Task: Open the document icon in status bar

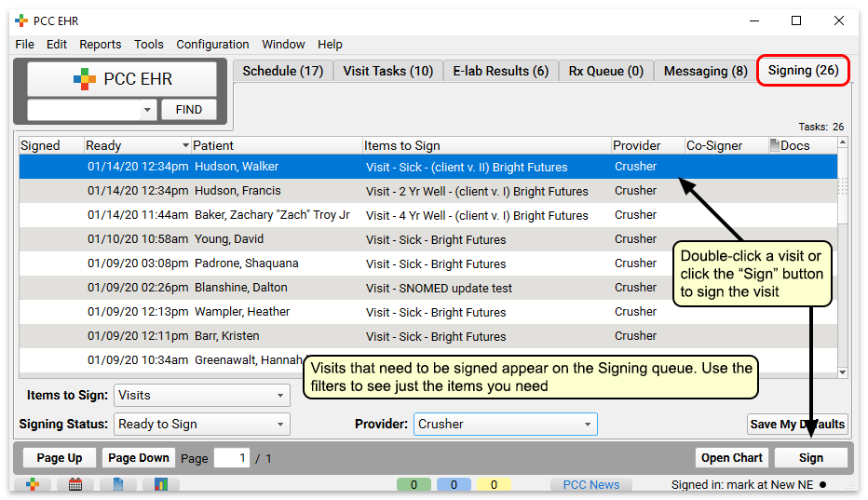Action: click(x=118, y=484)
